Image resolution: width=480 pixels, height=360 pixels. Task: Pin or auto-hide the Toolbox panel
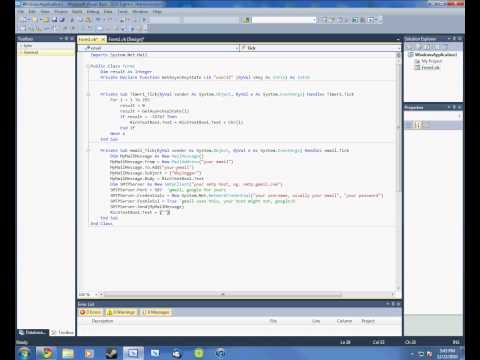pos(66,39)
